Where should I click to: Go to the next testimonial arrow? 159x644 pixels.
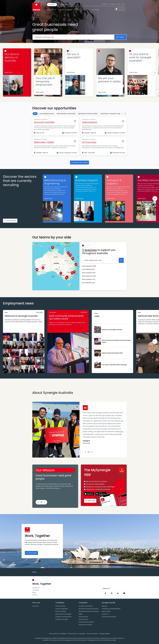pyautogui.click(x=92, y=452)
